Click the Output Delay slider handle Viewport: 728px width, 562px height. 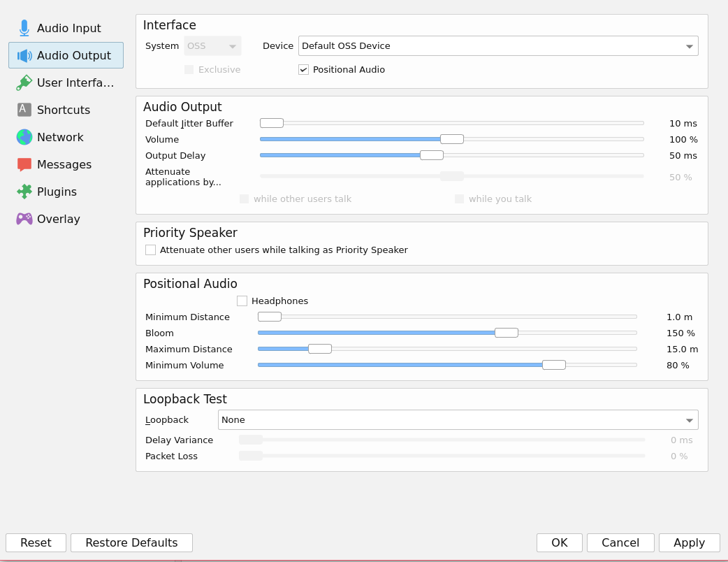click(431, 155)
